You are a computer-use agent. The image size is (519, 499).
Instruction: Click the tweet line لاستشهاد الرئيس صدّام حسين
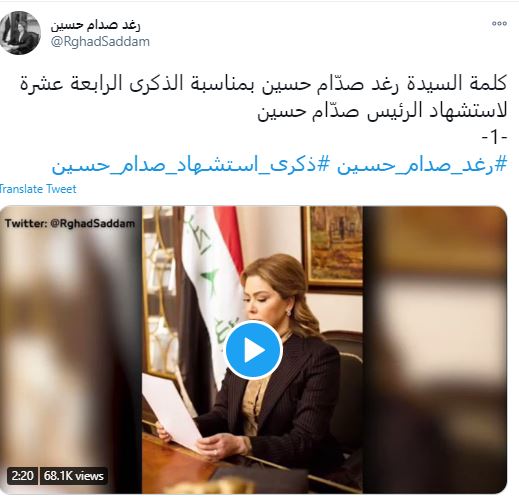click(x=382, y=111)
